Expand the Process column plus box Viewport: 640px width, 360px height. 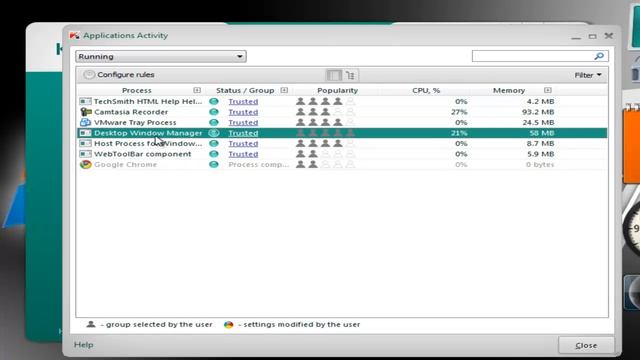coord(197,90)
